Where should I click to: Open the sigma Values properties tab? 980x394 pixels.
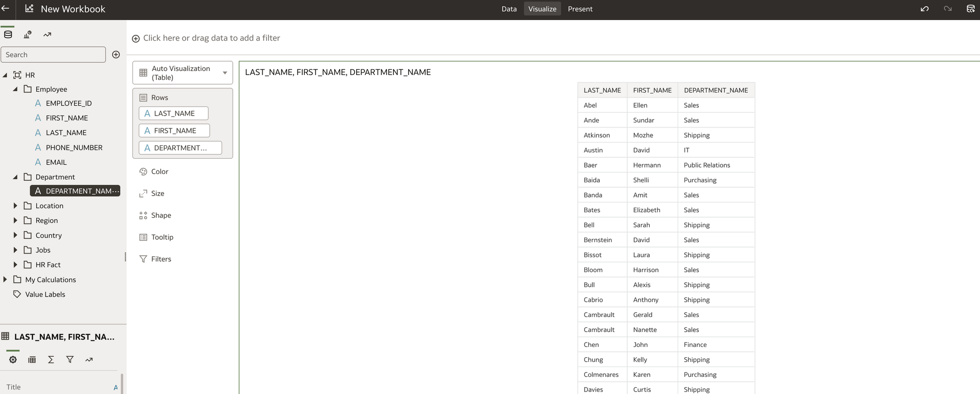(x=51, y=360)
